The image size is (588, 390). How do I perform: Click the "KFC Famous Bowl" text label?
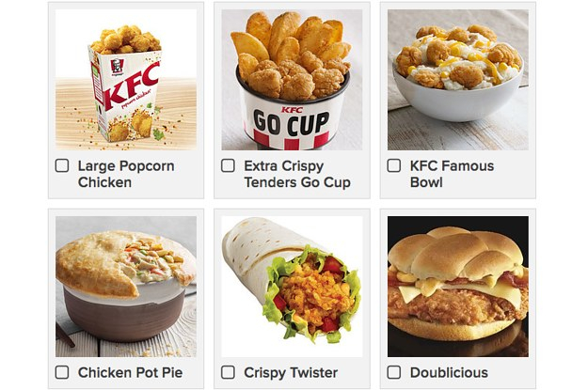(452, 174)
